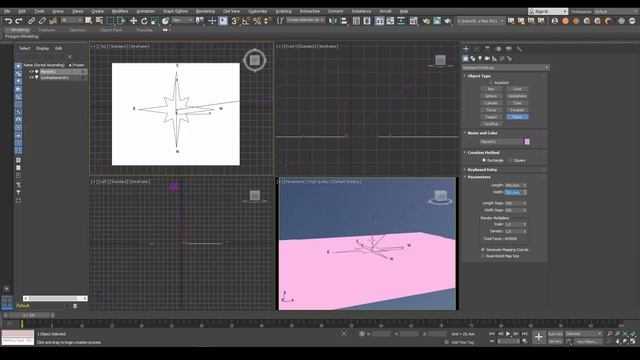Click the pink object color swatch
640x360 pixels.
[x=527, y=142]
